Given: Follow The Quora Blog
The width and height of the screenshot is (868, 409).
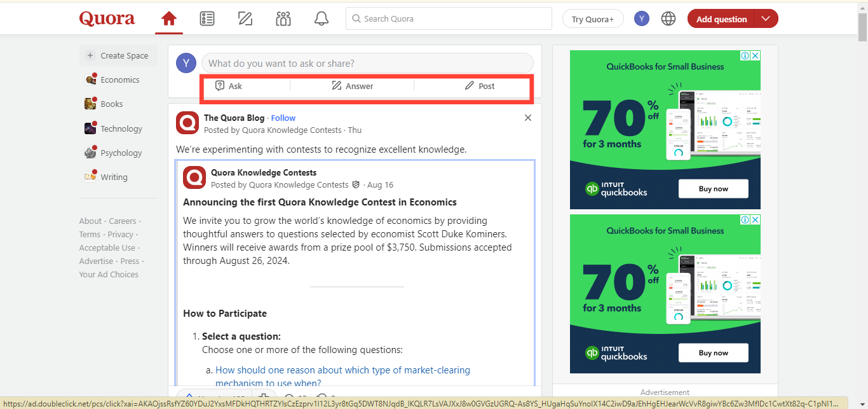Looking at the screenshot, I should (x=283, y=118).
